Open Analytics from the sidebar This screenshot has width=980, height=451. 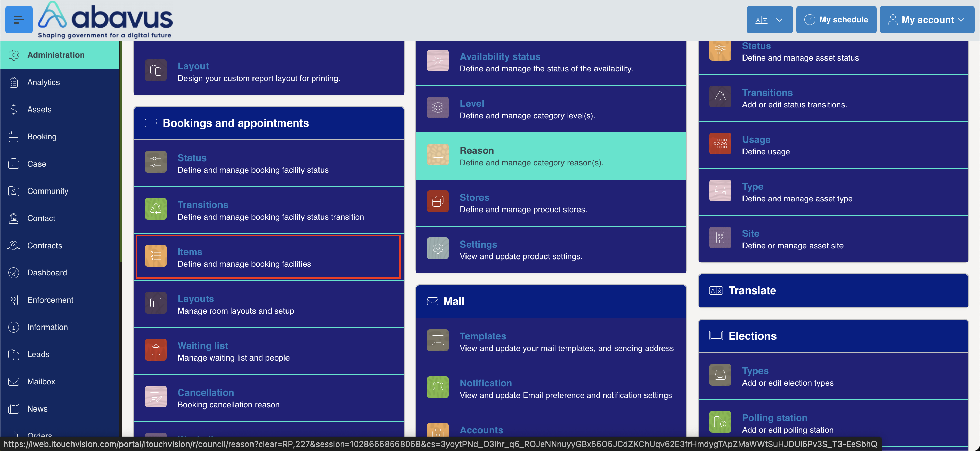(x=60, y=82)
